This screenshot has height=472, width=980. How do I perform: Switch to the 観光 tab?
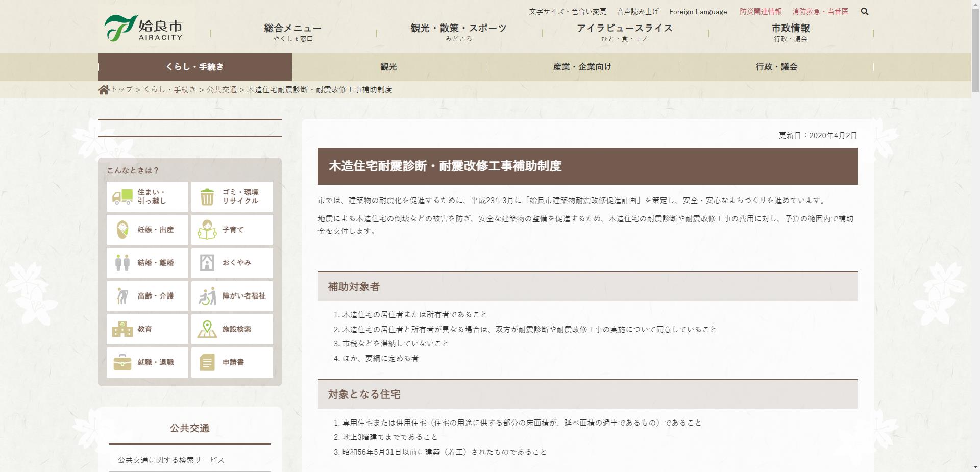point(389,67)
